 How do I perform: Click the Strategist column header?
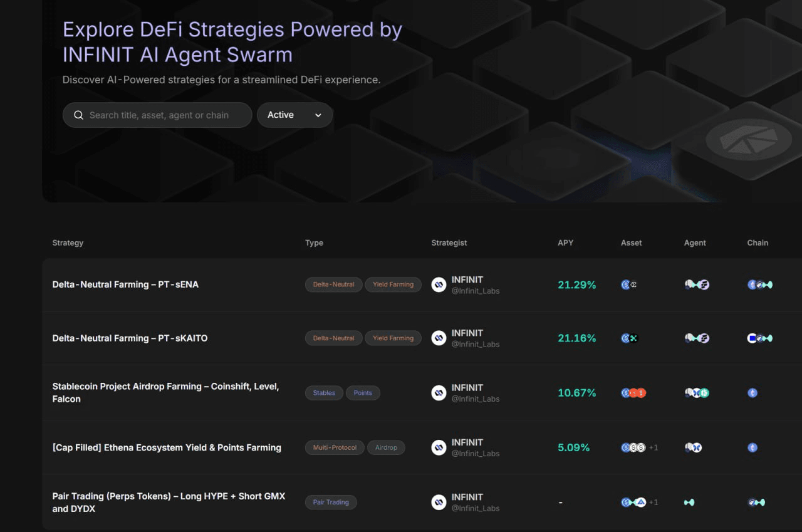pos(449,243)
